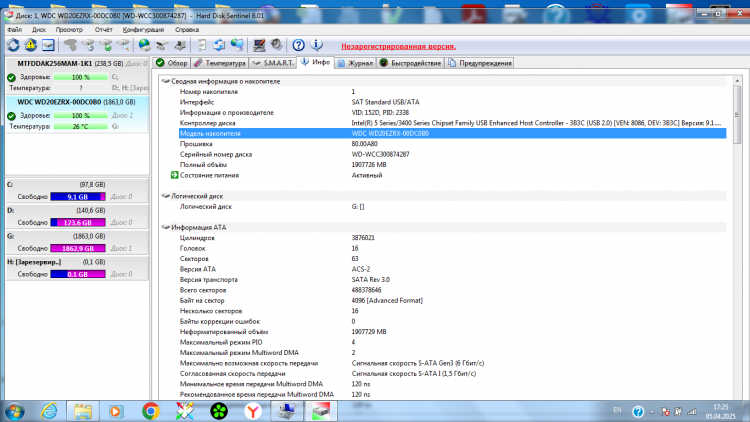
Task: Click the G: free space bar 1862,9 GB
Action: coord(78,248)
